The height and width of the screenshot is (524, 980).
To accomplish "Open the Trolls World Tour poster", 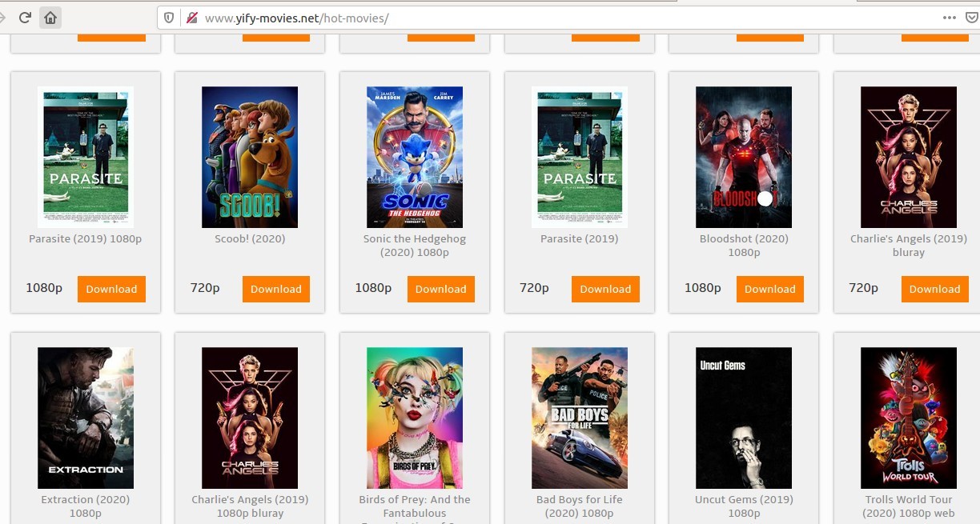I will pos(909,418).
